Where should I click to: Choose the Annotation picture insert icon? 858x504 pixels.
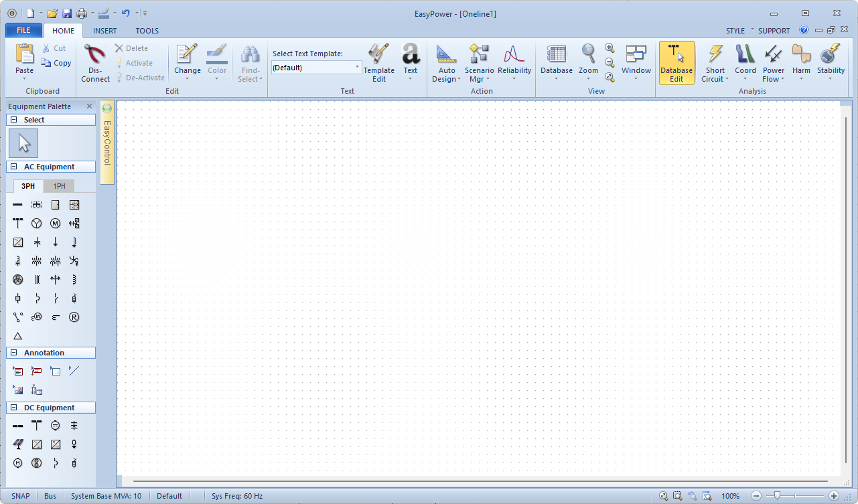pos(18,390)
